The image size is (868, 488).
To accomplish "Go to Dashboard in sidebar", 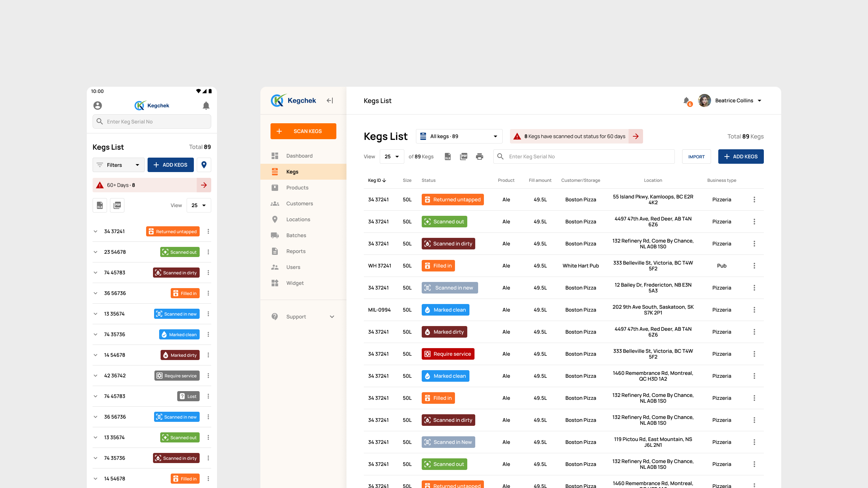I will tap(299, 156).
